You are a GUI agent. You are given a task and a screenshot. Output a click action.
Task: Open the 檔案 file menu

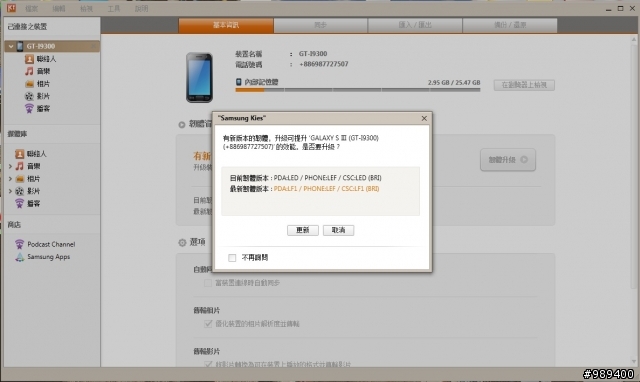(31, 9)
